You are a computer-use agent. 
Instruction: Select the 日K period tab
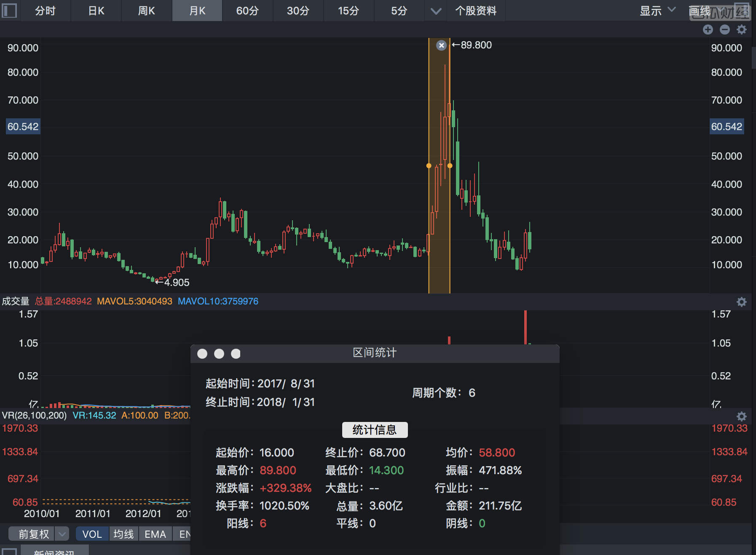pos(96,11)
